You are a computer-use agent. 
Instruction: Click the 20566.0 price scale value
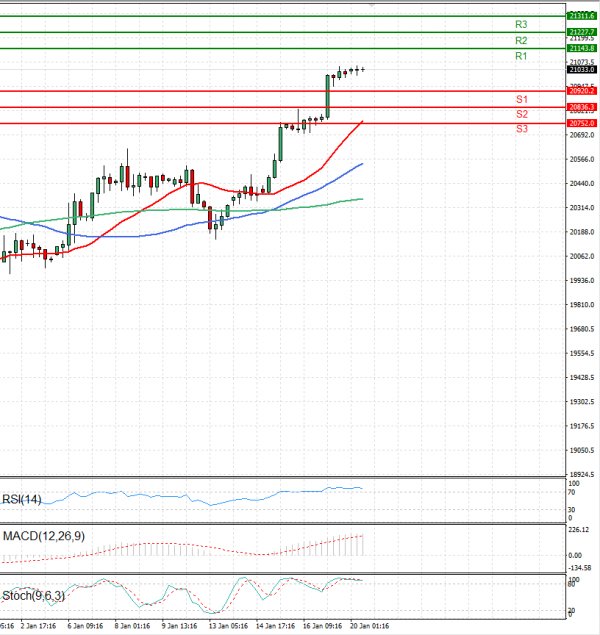(582, 160)
